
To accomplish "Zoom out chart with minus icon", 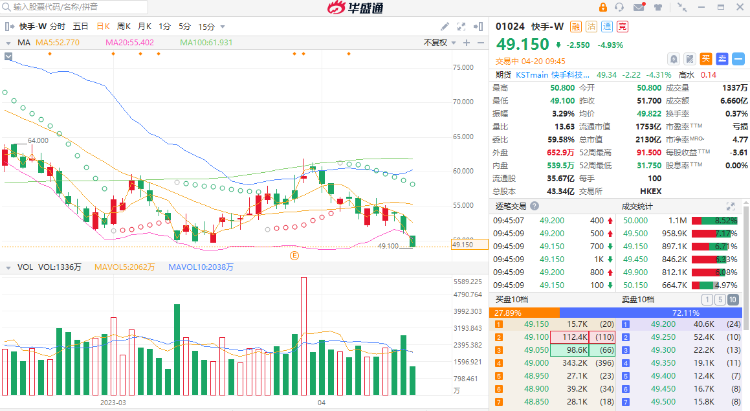I will [x=481, y=43].
